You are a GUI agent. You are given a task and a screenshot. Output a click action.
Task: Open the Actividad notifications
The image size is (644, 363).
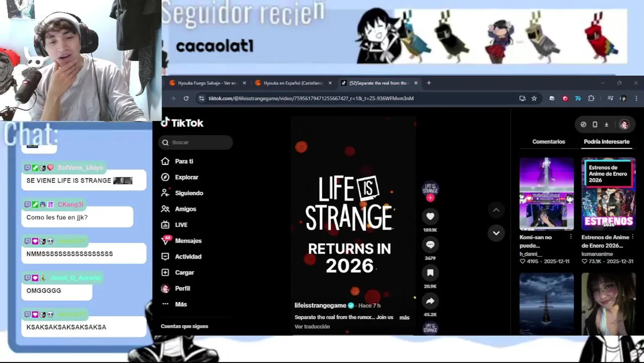[x=181, y=257]
